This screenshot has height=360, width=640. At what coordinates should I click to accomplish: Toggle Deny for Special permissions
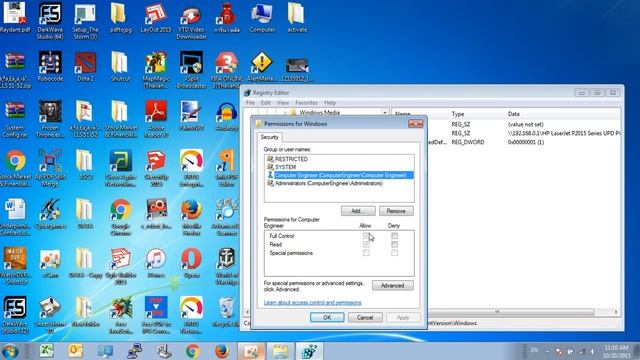click(394, 253)
